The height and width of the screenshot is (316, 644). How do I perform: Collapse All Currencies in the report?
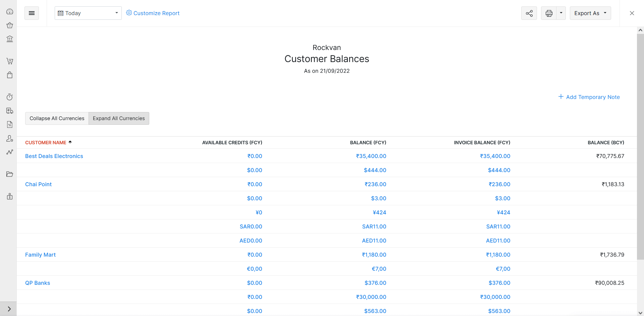(x=56, y=118)
